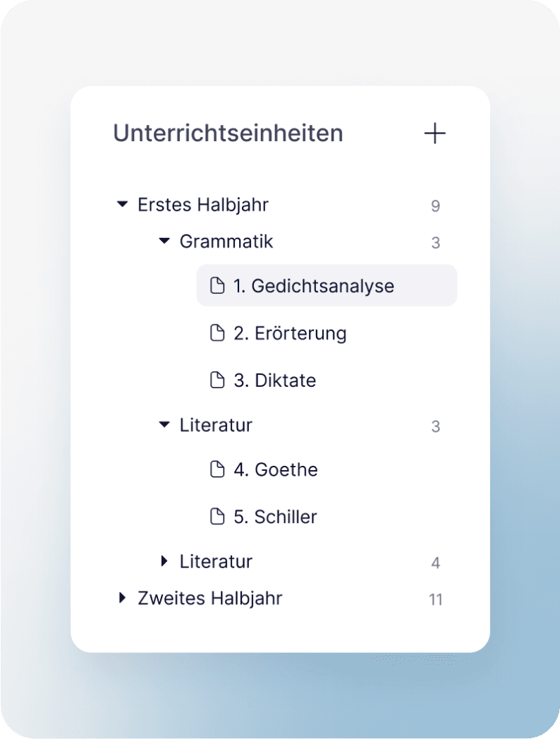Open the 4. Goethe lesson label
560x739 pixels.
[276, 469]
